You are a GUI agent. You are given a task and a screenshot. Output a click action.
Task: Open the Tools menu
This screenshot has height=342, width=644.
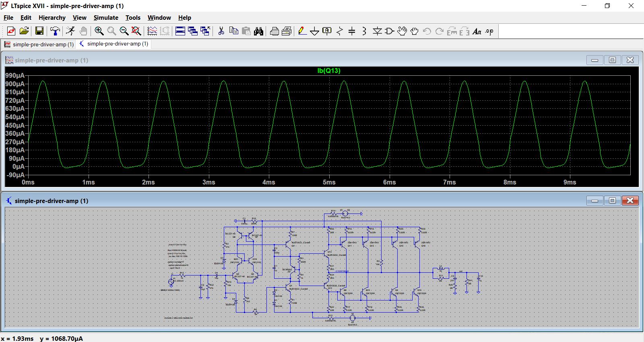pos(133,18)
